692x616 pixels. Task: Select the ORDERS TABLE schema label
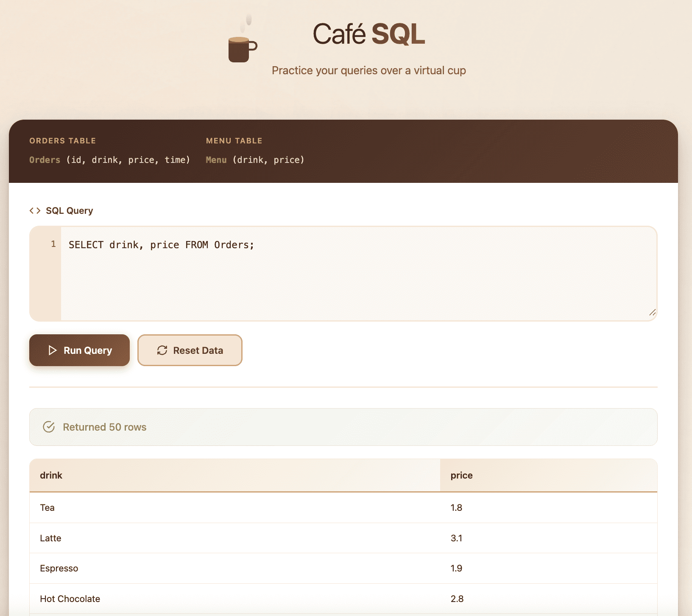[62, 140]
